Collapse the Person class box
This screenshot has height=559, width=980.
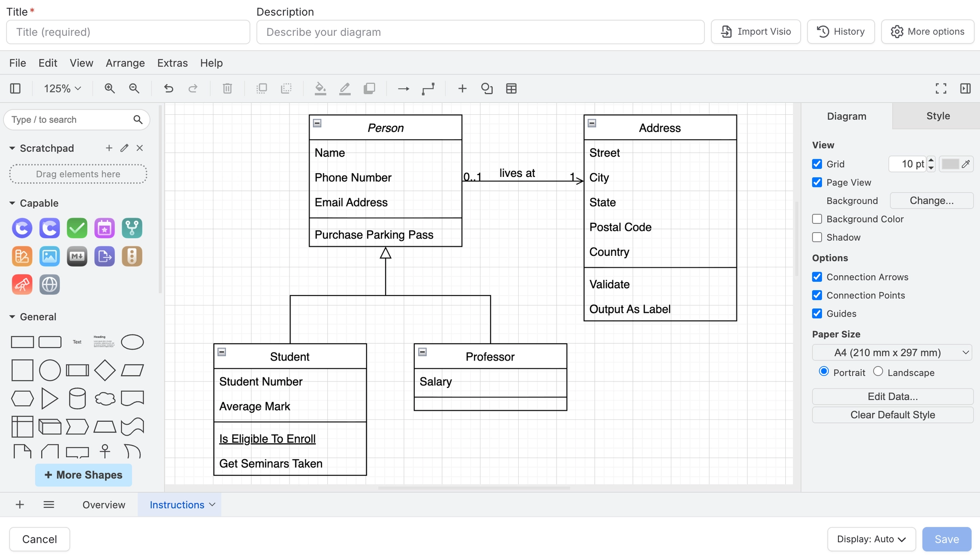(317, 123)
